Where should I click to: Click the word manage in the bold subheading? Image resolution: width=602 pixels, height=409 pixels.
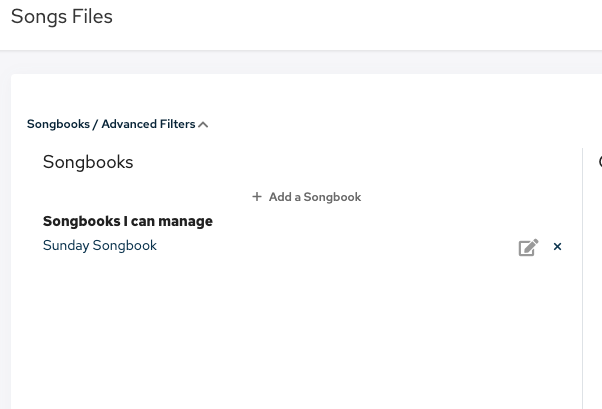pos(187,221)
